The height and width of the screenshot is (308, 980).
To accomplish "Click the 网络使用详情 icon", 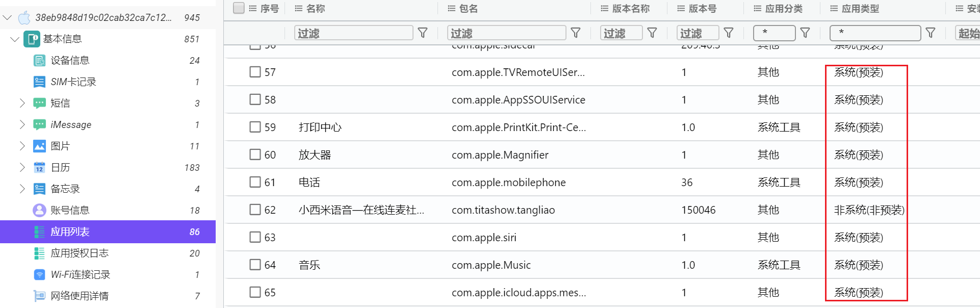I will tap(39, 296).
